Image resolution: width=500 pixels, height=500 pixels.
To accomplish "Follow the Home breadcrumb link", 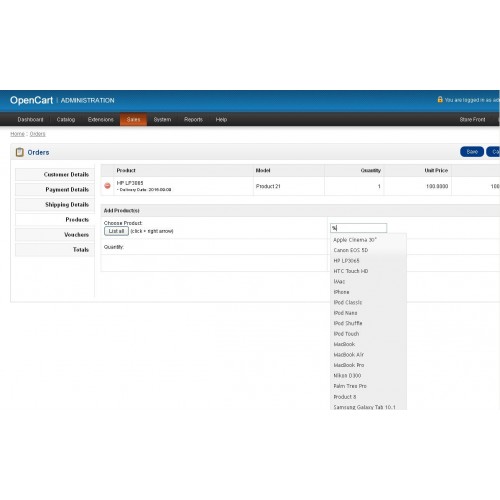I will click(x=17, y=134).
